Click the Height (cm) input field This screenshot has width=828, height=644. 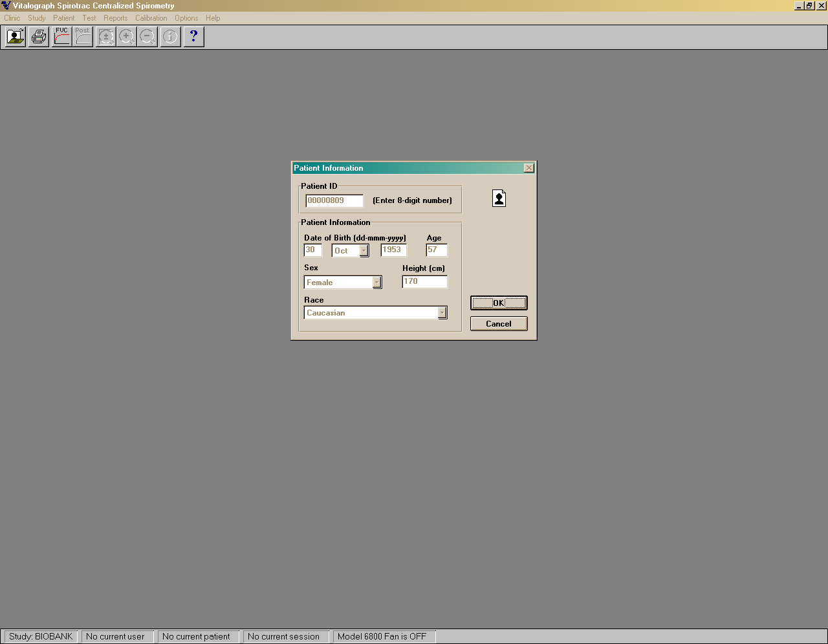coord(424,282)
